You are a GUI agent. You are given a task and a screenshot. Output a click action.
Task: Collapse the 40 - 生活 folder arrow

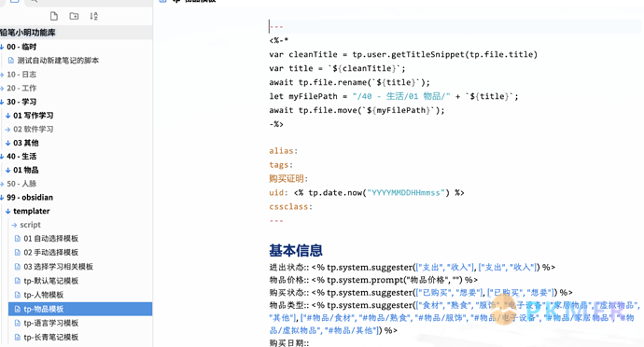tap(2, 156)
